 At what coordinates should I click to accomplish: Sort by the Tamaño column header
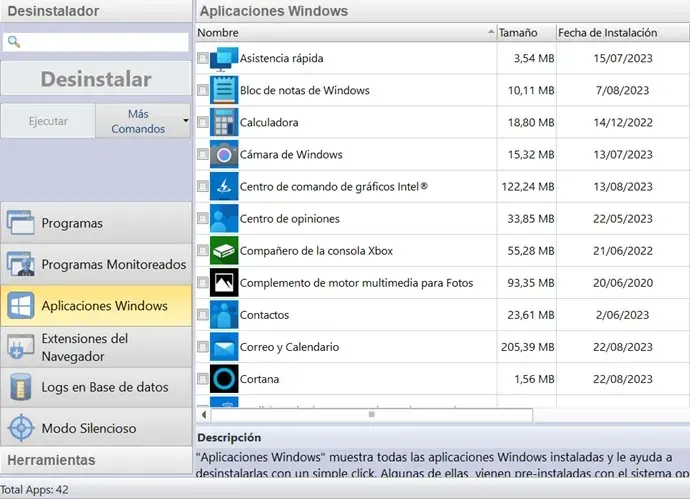[x=526, y=33]
